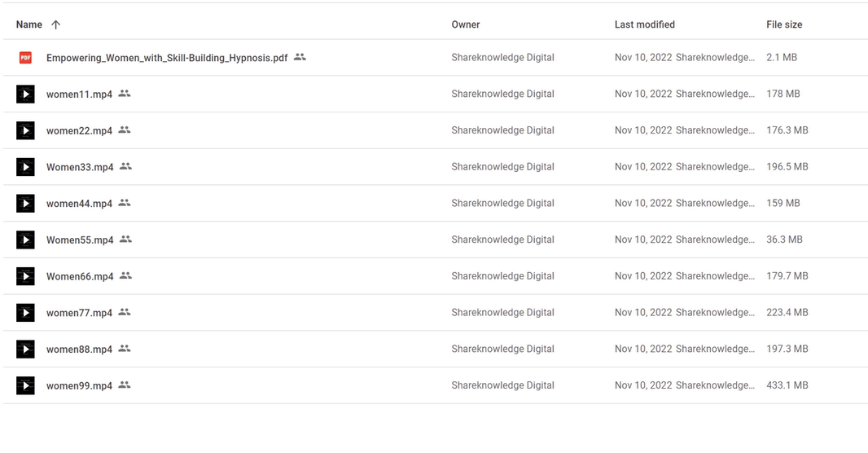Click the Owner column header

click(x=466, y=24)
